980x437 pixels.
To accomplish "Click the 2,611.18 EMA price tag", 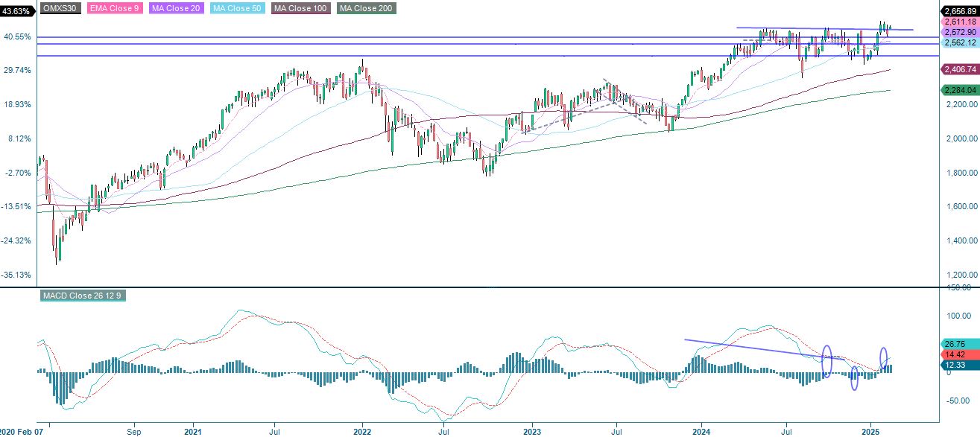I will tap(960, 22).
